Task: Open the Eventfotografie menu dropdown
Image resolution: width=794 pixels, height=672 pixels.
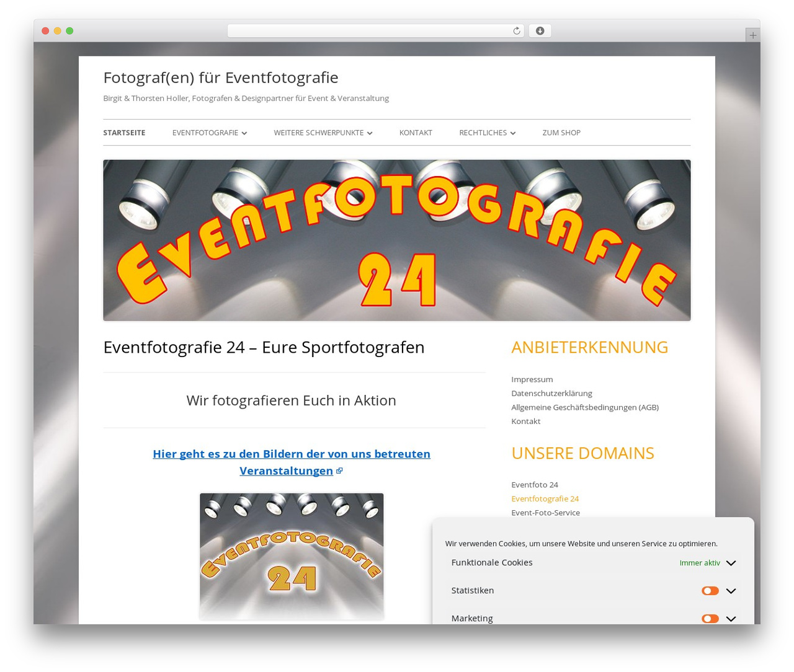Action: point(210,133)
